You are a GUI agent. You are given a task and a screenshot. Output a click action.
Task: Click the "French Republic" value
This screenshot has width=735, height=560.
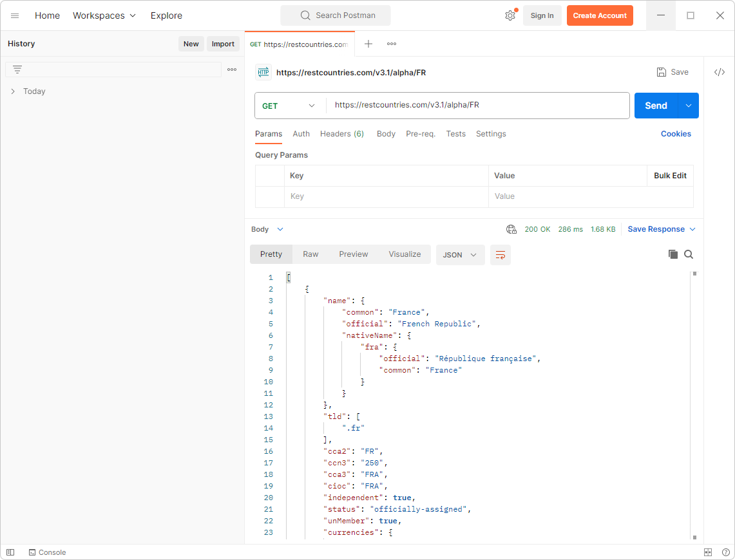436,324
